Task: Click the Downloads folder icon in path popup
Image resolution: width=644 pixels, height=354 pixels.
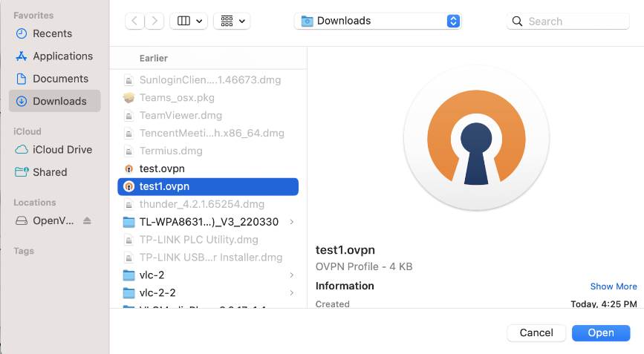Action: tap(307, 21)
